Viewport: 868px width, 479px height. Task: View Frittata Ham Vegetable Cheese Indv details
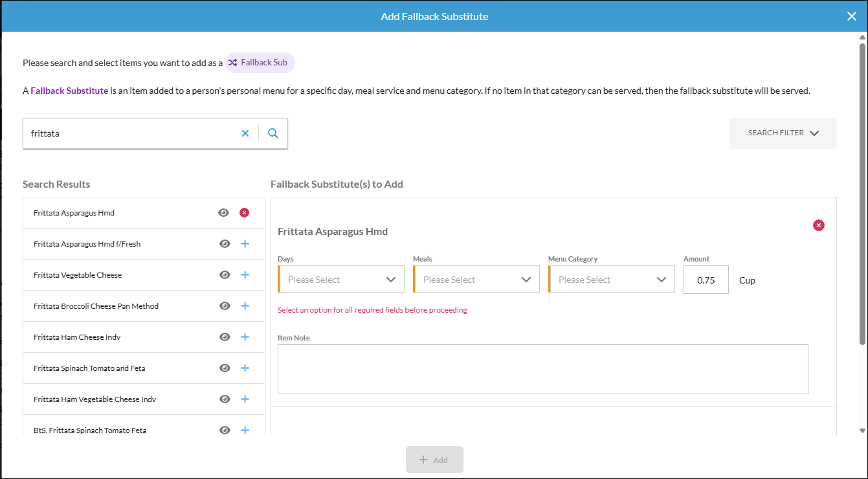(x=225, y=399)
